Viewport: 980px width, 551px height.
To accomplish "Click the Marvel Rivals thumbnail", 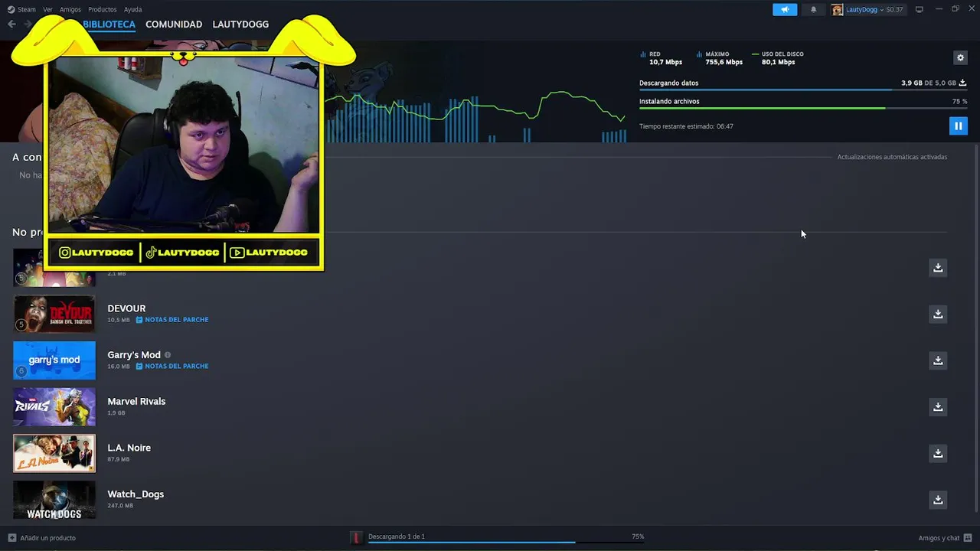I will [54, 407].
